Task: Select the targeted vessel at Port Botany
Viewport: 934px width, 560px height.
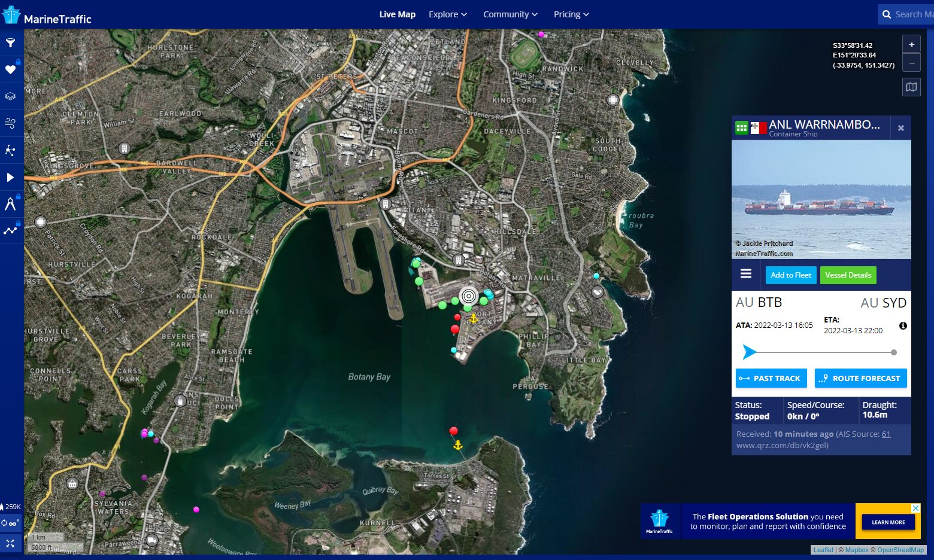Action: pyautogui.click(x=469, y=296)
